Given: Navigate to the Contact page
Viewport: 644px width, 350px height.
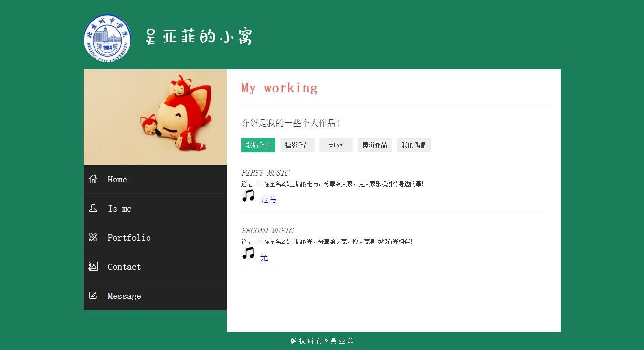Looking at the screenshot, I should coord(155,266).
